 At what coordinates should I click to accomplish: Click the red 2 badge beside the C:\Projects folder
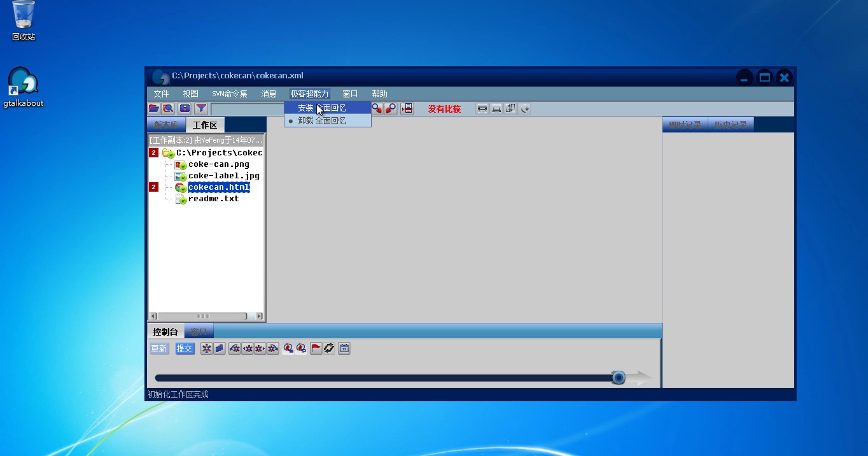(x=153, y=153)
